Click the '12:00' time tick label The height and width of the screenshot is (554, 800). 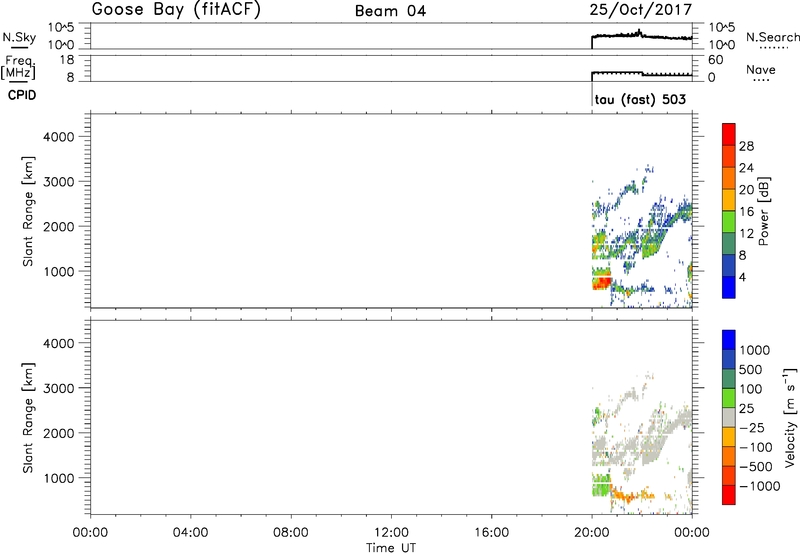(x=391, y=533)
